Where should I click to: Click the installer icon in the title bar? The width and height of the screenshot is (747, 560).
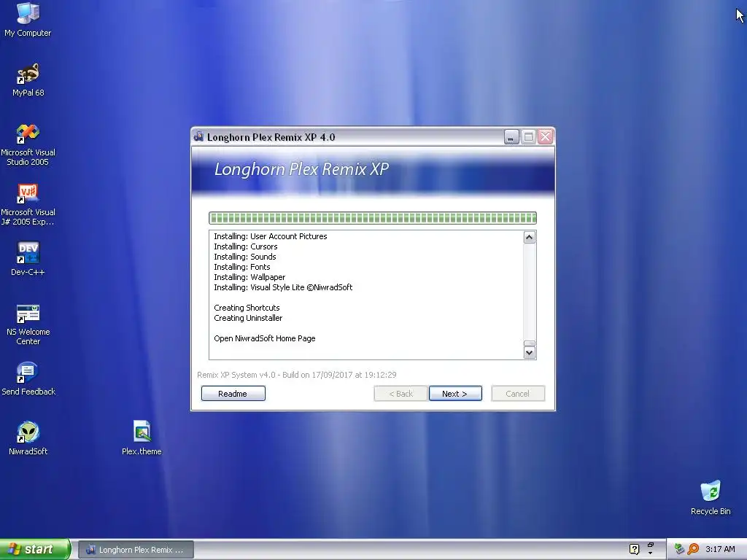pyautogui.click(x=198, y=136)
